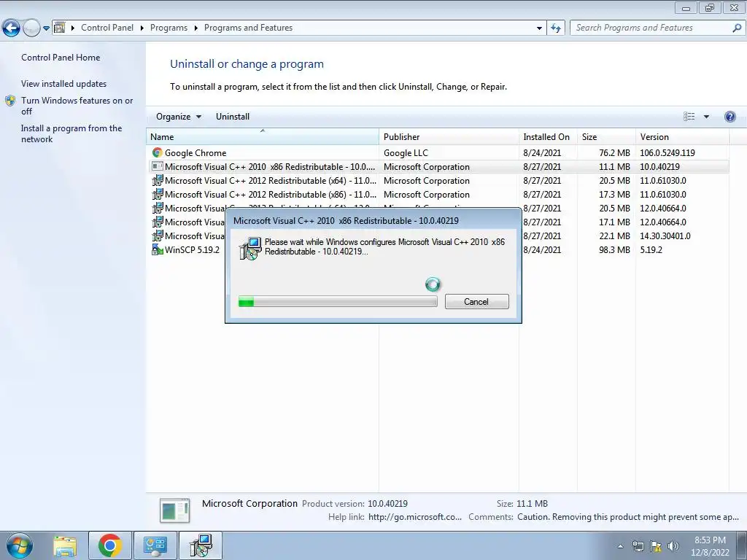Expand the arrow after Programs breadcrumb
This screenshot has width=747, height=560.
pyautogui.click(x=196, y=28)
